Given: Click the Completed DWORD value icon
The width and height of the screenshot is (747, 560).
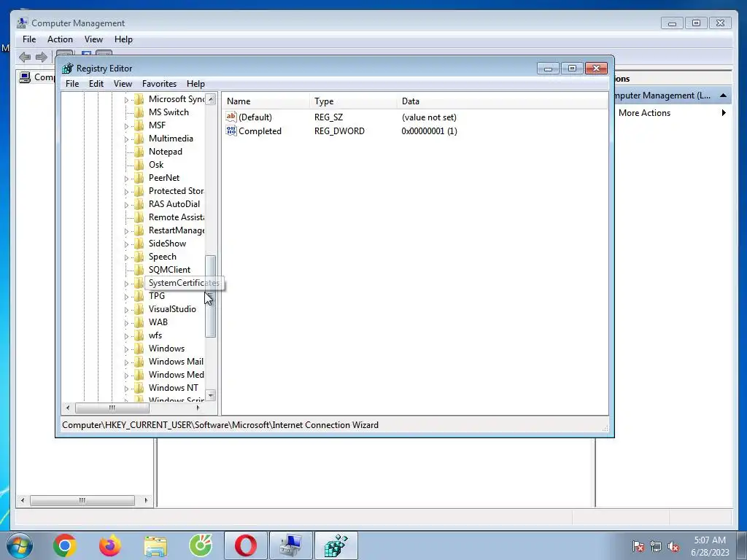Looking at the screenshot, I should click(231, 131).
